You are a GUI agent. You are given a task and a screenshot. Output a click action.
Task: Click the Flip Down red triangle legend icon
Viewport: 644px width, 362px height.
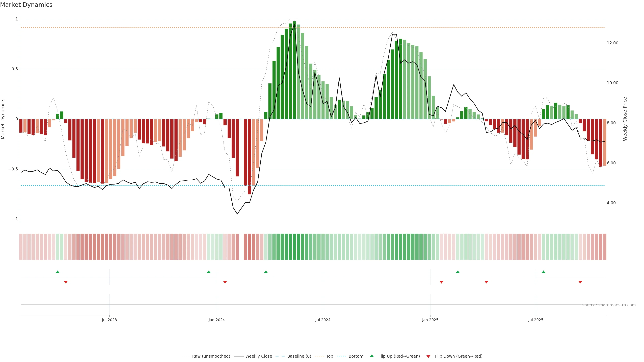(x=428, y=356)
